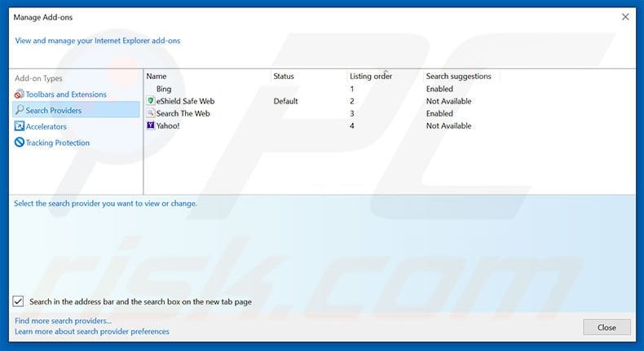The height and width of the screenshot is (351, 644).
Task: Switch to Tracking Protection add-on type
Action: pos(58,143)
